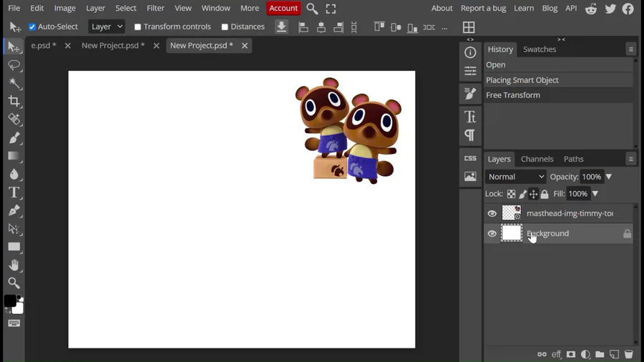Open the Layers panel options menu
The height and width of the screenshot is (362, 644).
tap(631, 159)
